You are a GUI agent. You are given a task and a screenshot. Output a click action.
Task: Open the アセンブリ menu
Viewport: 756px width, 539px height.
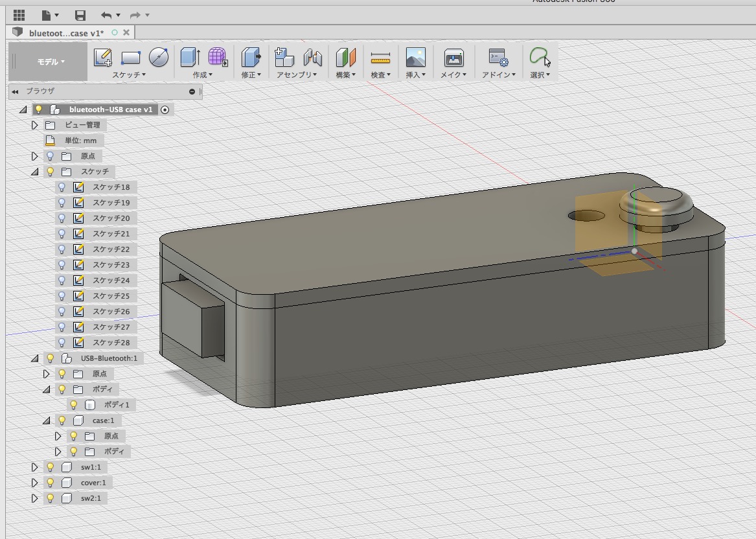[x=297, y=75]
